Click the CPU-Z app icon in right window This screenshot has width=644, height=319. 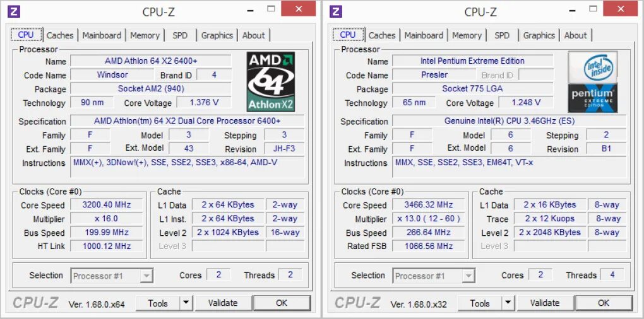tap(335, 11)
